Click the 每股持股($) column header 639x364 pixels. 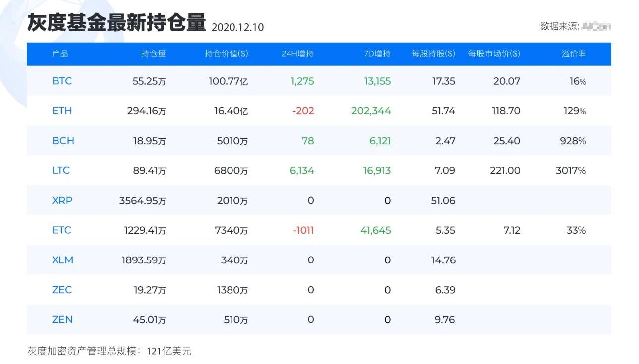(433, 53)
